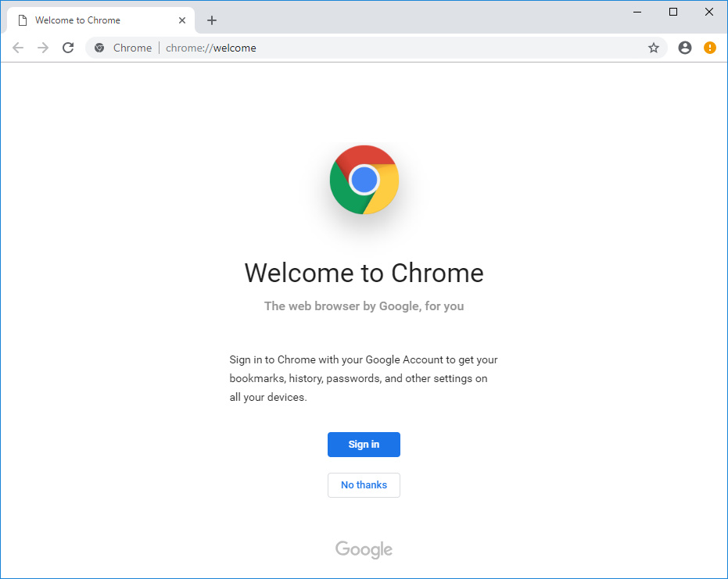The width and height of the screenshot is (728, 579).
Task: Click the forward navigation arrow
Action: coord(43,48)
